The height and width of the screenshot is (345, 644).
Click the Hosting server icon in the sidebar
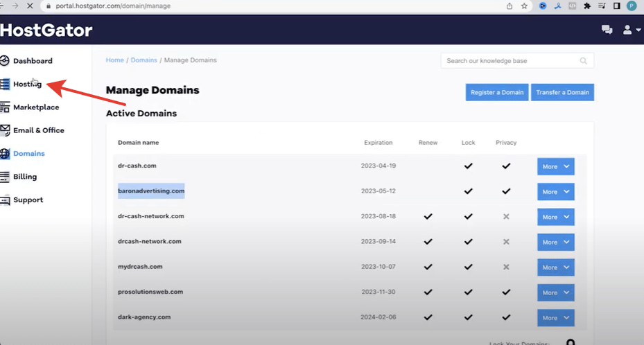coord(5,84)
